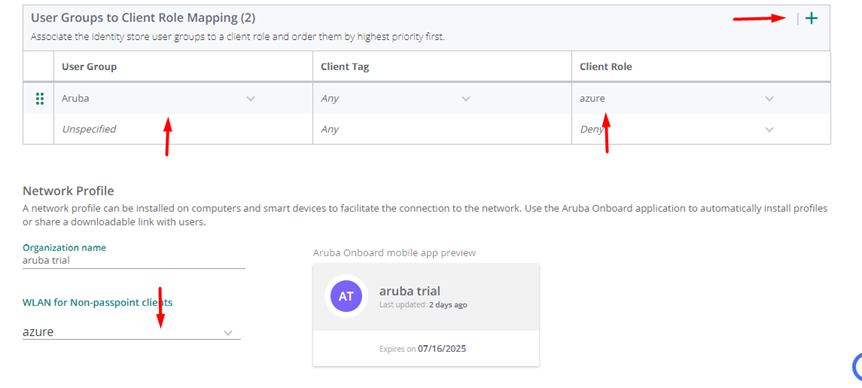The image size is (862, 388).
Task: Click the Client Tag column header
Action: click(345, 66)
